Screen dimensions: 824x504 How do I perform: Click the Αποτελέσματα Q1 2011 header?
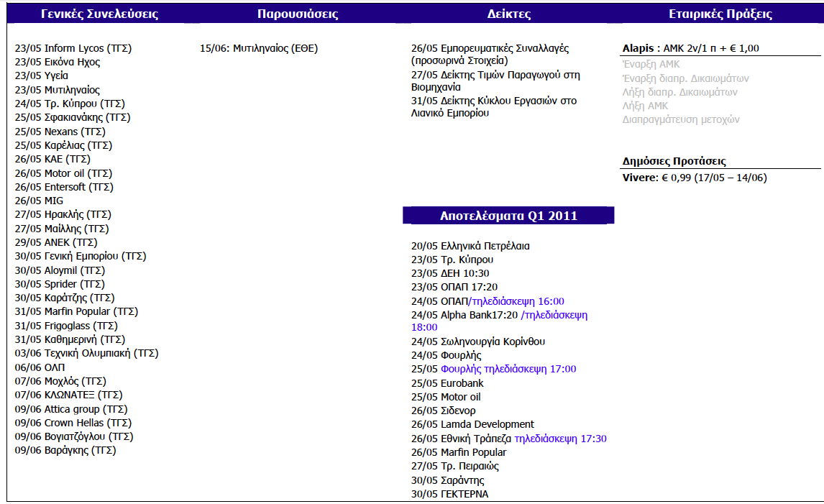508,216
